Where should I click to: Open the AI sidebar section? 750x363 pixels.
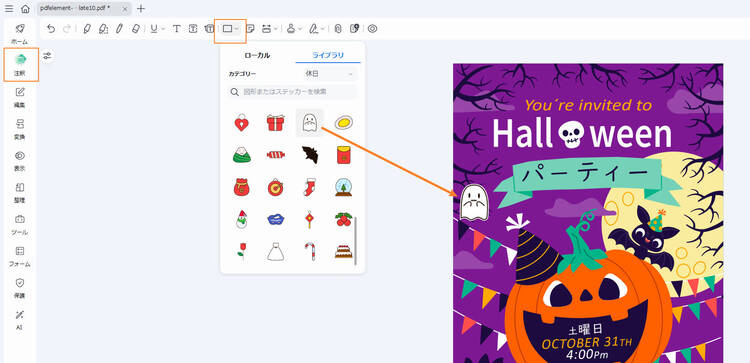pyautogui.click(x=20, y=320)
